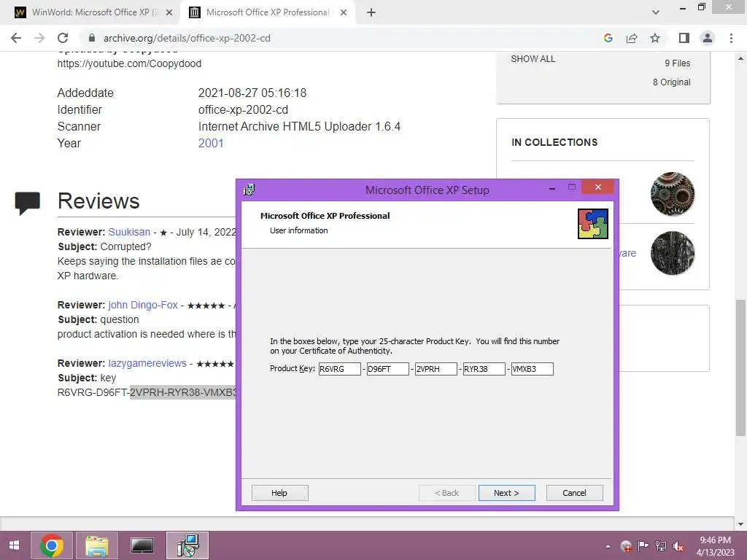Screen dimensions: 747x560
Task: Open a new Chrome tab
Action: coord(371,12)
